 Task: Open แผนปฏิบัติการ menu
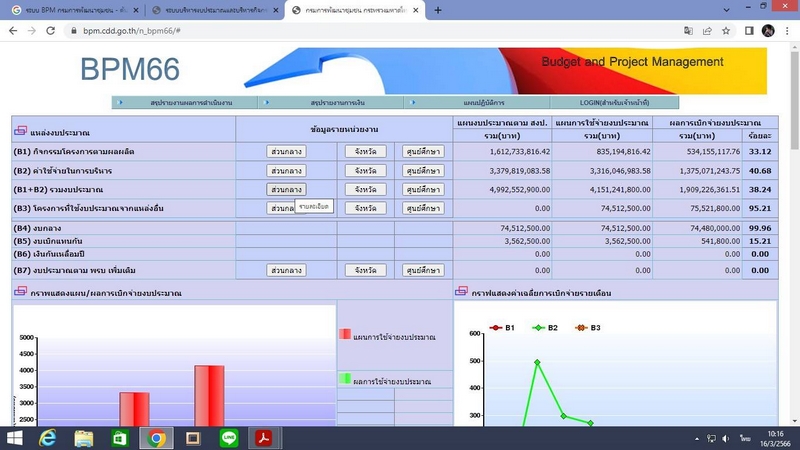(477, 103)
